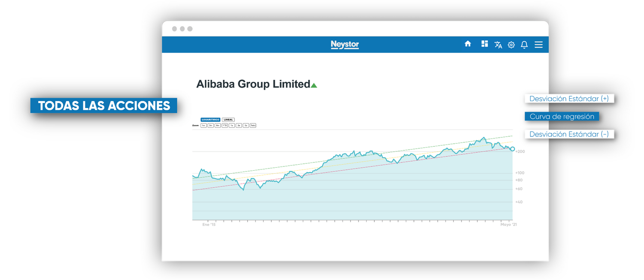Switch chart scale to Logarítmico
644x280 pixels.
tap(210, 120)
